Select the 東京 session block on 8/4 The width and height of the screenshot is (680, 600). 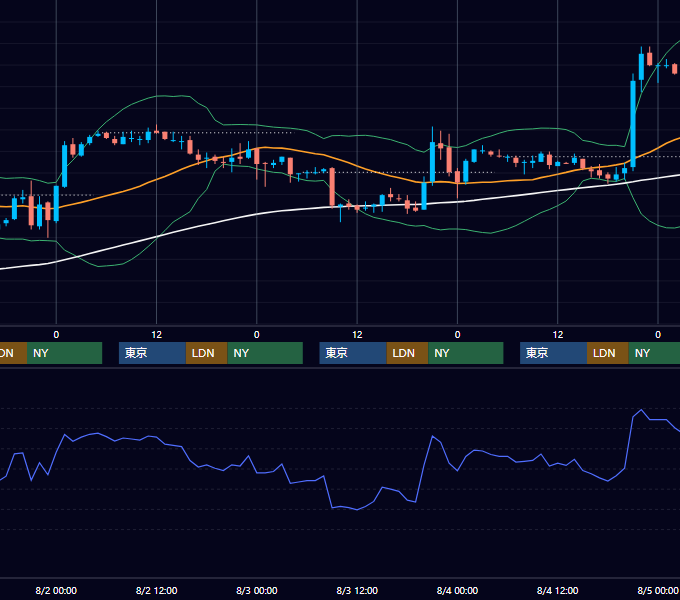click(x=553, y=353)
